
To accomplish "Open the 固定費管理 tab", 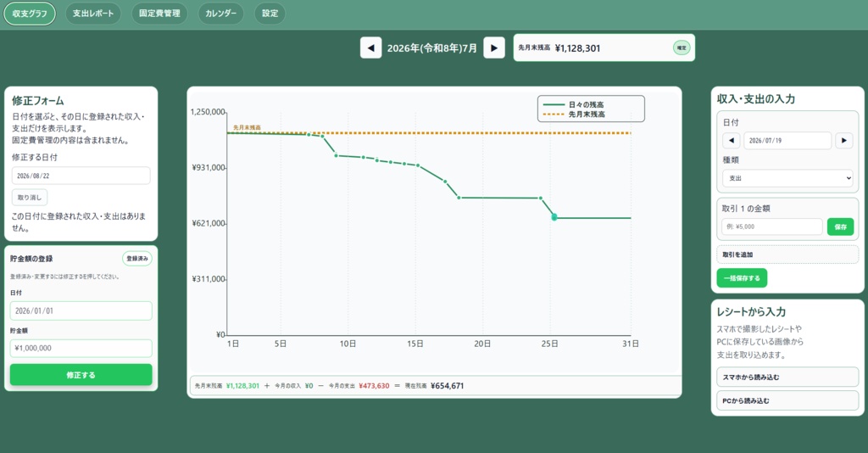I will coord(159,14).
